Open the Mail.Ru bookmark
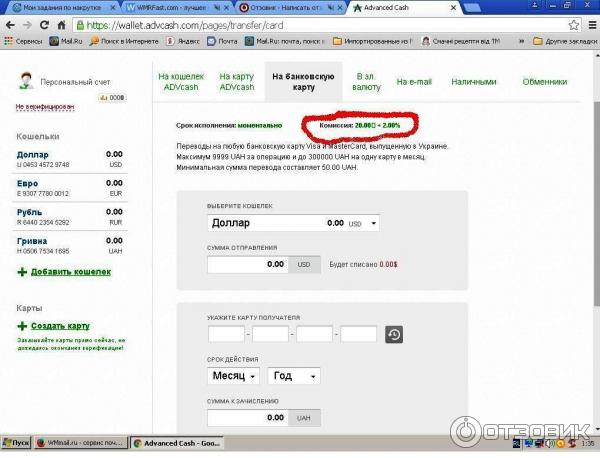 tap(66, 41)
